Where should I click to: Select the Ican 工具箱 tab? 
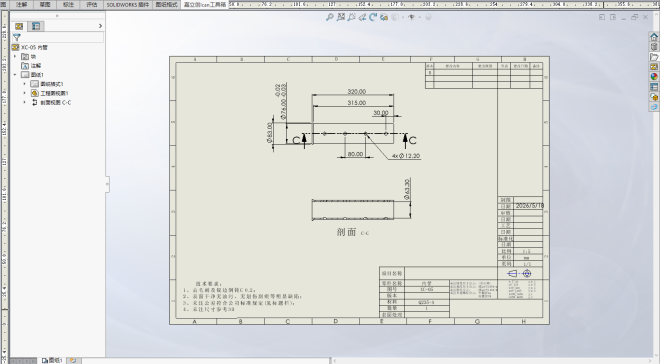tap(205, 5)
